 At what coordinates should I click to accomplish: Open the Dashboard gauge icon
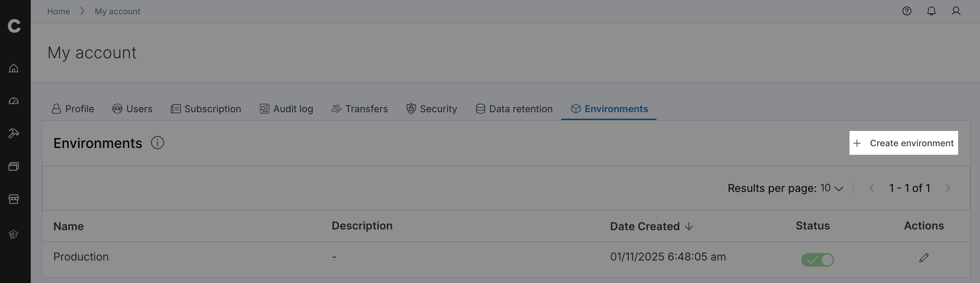(14, 101)
